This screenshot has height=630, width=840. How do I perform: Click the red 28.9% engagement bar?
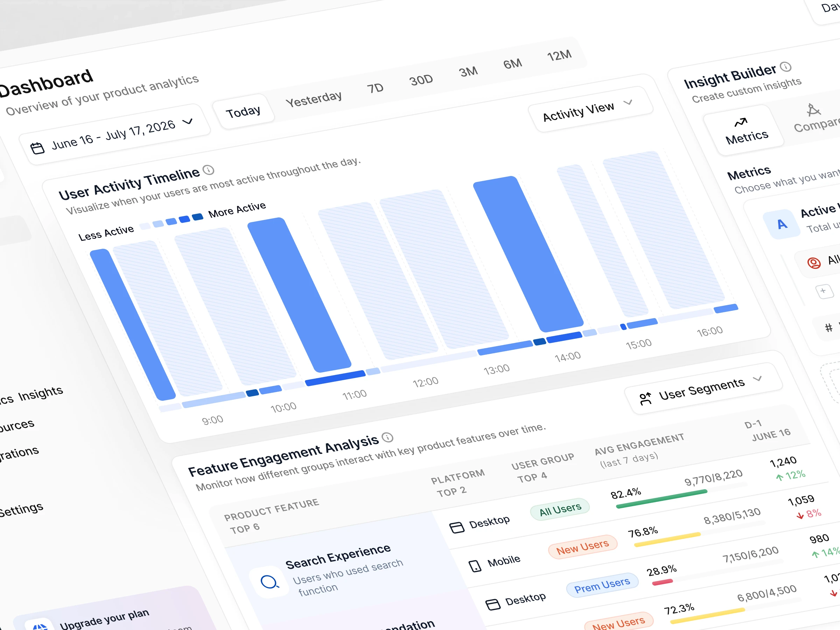pyautogui.click(x=662, y=582)
